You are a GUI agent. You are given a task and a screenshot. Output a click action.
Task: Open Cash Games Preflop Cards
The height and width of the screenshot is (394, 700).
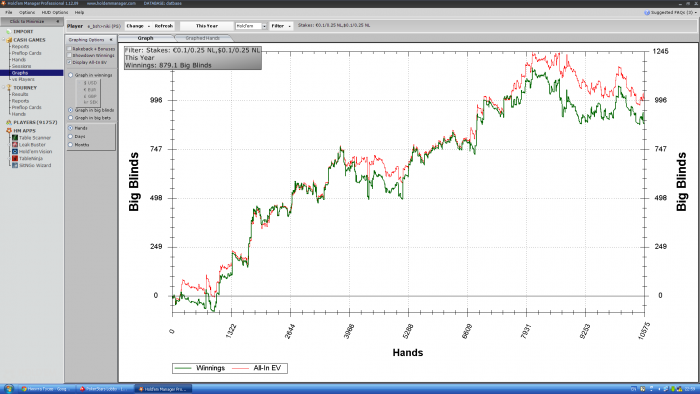(x=26, y=53)
